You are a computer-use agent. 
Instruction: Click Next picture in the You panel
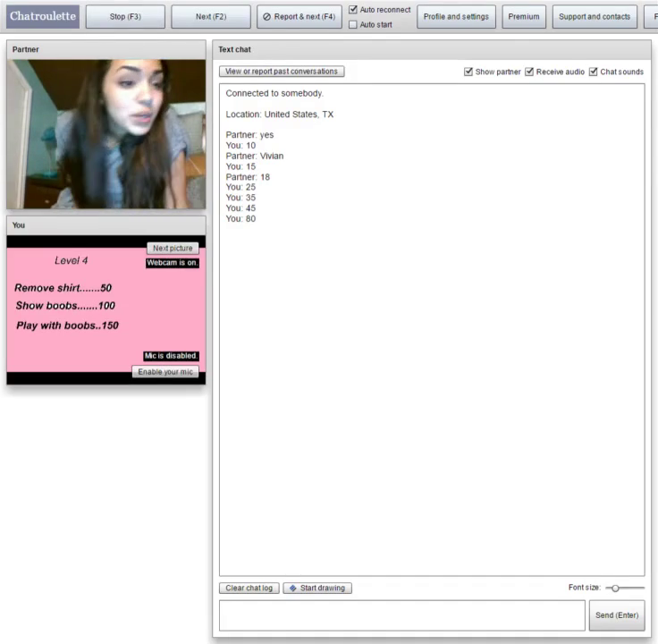(173, 248)
